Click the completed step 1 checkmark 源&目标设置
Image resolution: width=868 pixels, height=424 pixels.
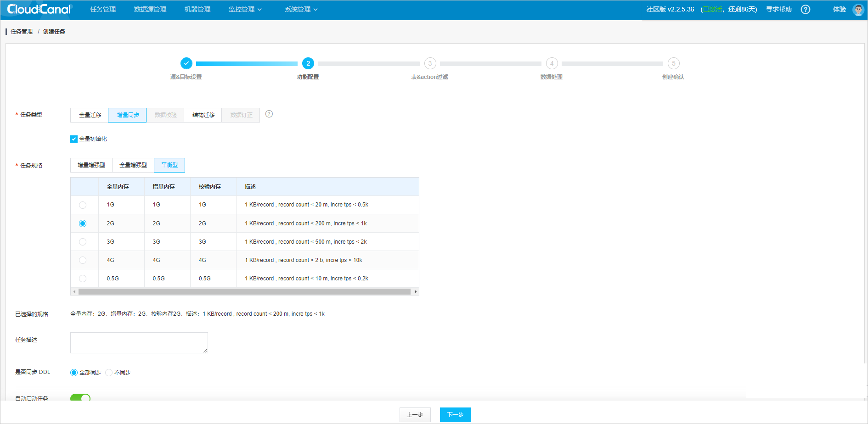pyautogui.click(x=186, y=63)
